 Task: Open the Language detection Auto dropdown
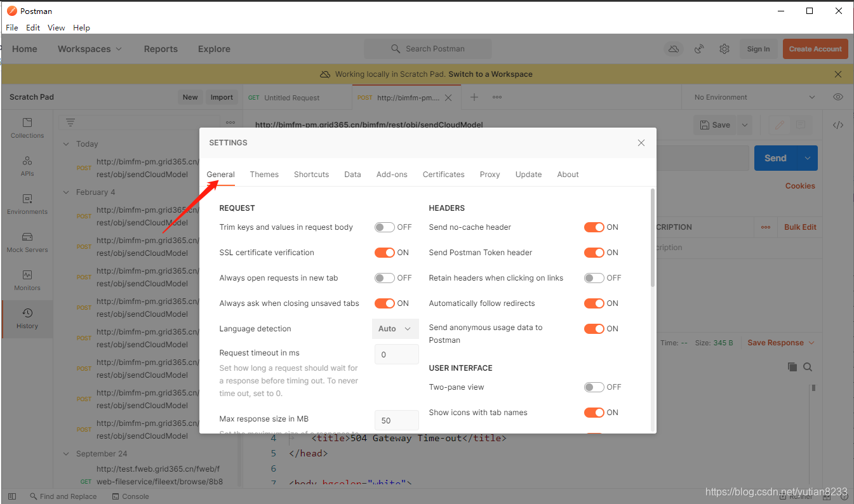tap(395, 329)
